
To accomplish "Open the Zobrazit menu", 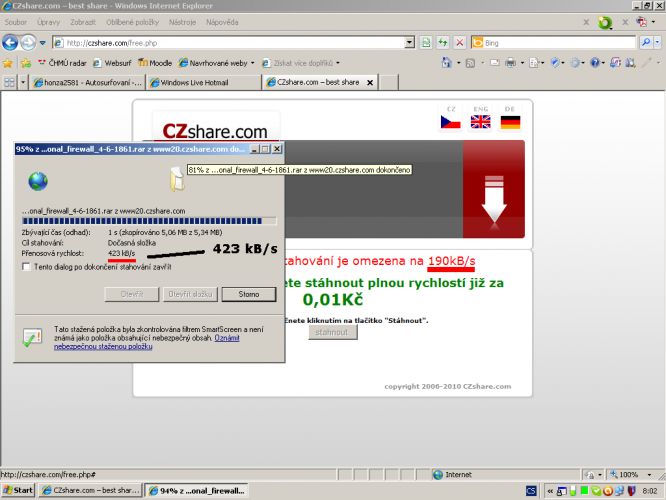I will tap(83, 22).
